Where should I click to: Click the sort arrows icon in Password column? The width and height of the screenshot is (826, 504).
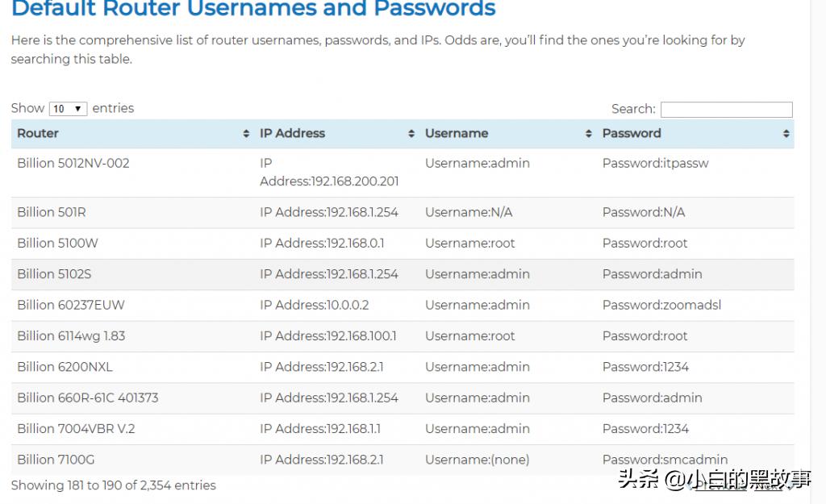click(x=786, y=134)
